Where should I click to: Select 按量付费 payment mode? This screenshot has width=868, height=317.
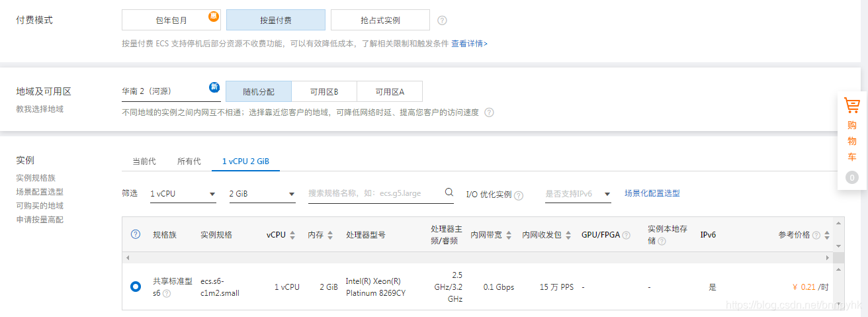tap(275, 20)
